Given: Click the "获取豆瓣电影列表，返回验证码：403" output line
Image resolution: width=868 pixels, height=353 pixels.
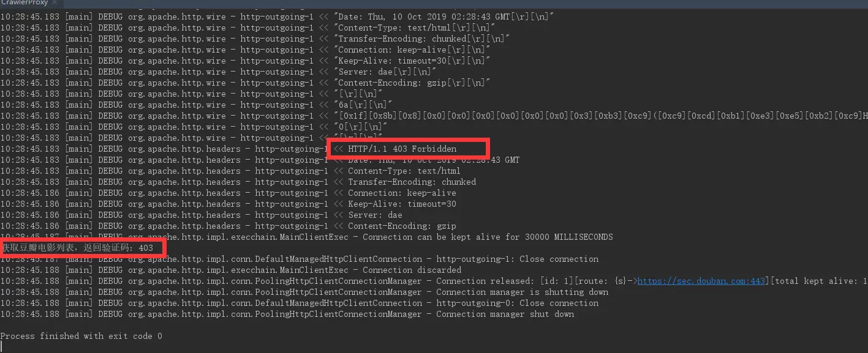Looking at the screenshot, I should 77,248.
